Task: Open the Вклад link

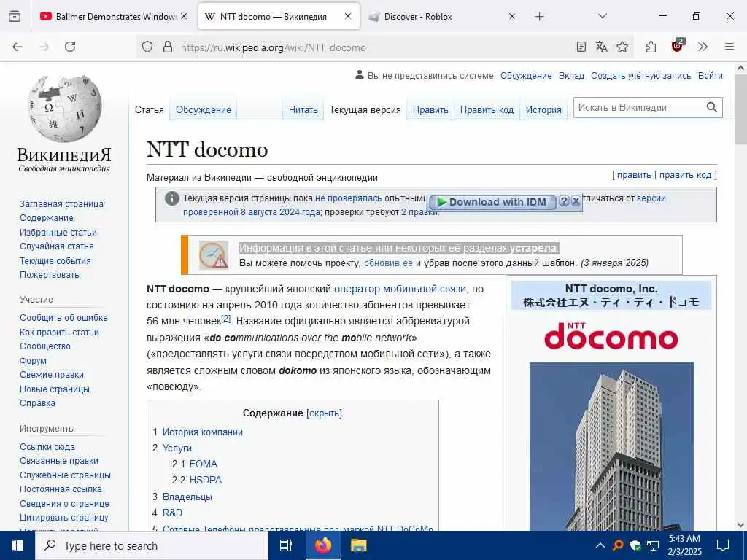Action: coord(571,75)
